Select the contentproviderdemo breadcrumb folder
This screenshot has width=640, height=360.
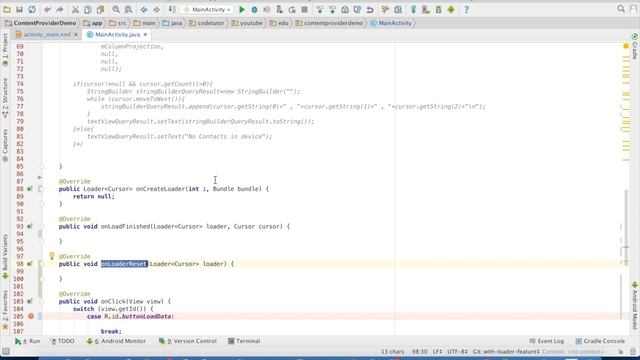[x=329, y=23]
